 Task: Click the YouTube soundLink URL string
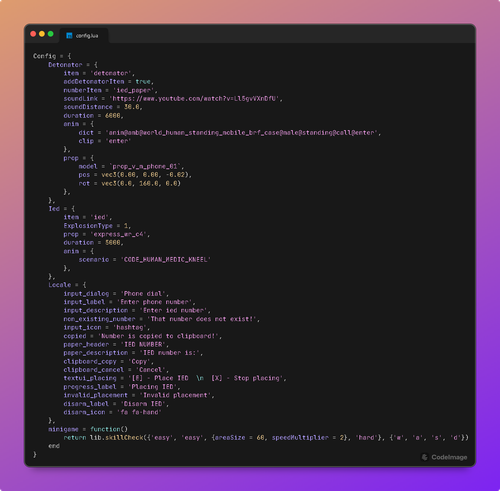pyautogui.click(x=194, y=98)
